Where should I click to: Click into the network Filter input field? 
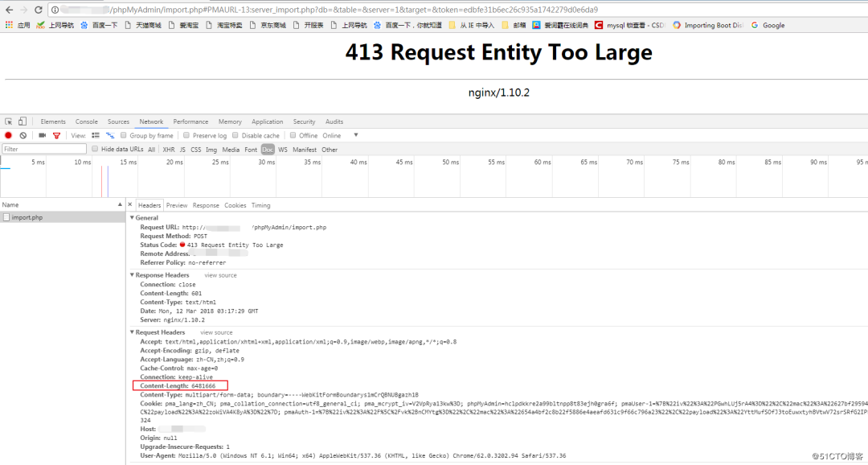click(x=44, y=149)
